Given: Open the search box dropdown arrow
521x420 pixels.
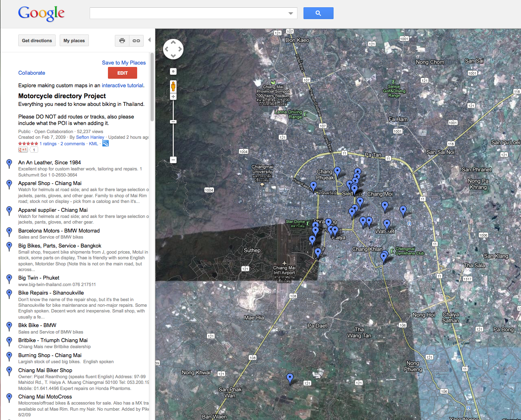Looking at the screenshot, I should point(291,13).
